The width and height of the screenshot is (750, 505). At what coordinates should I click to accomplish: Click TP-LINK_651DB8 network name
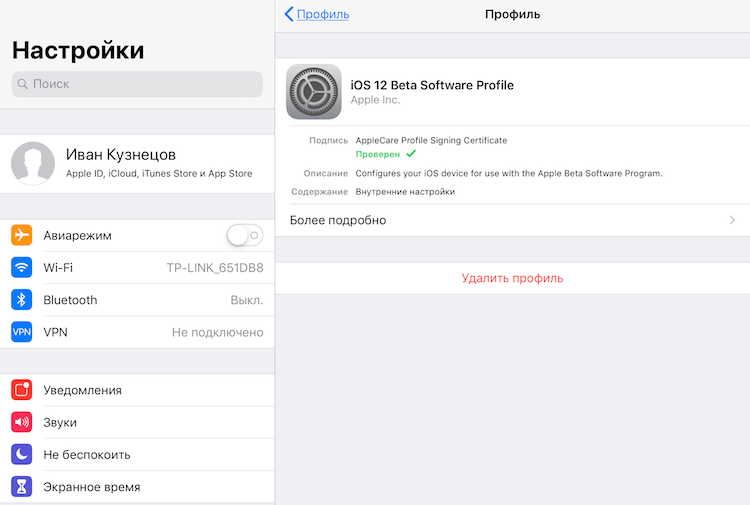(215, 268)
